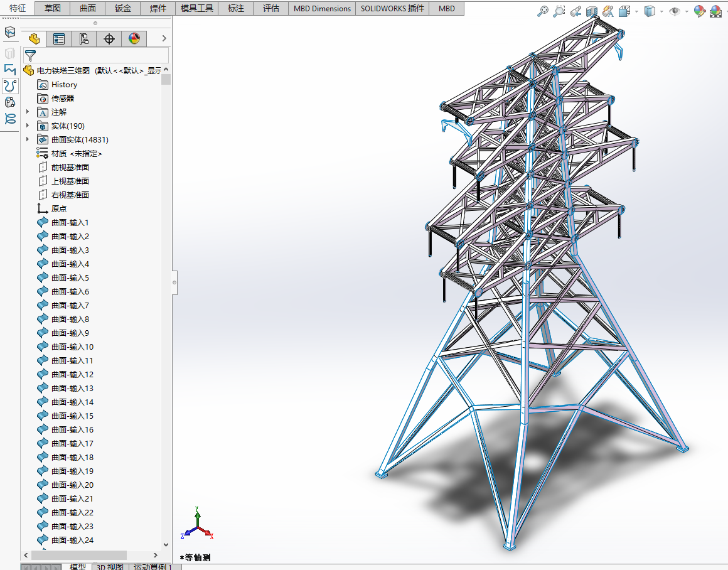
Task: Expand the 曲面实体(14831) folder
Action: [28, 139]
